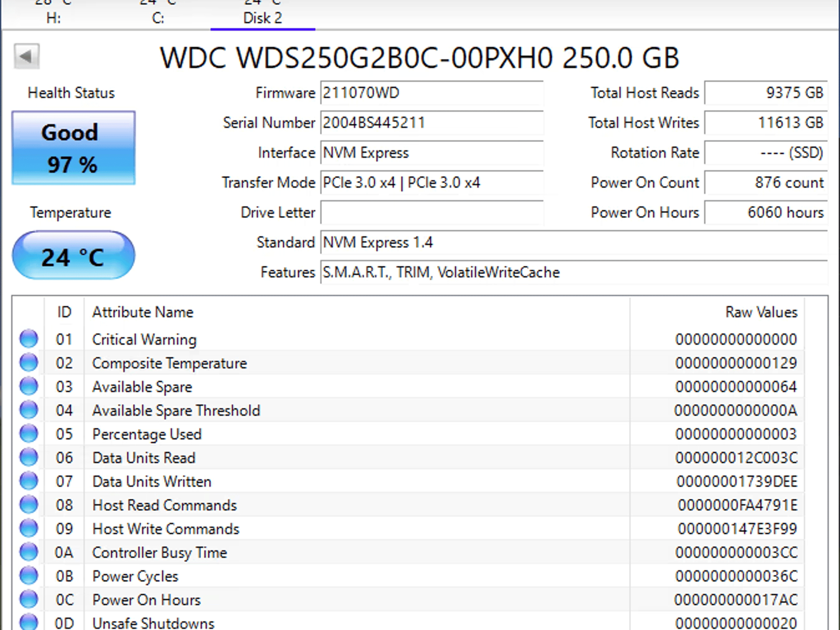
Task: Click raw value 0000000003CC
Action: [x=736, y=552]
